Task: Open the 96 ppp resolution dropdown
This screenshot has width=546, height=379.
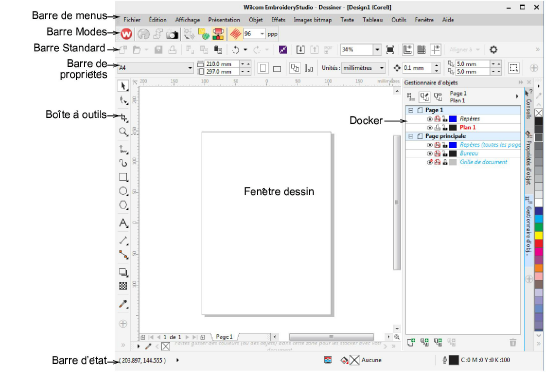Action: pos(262,34)
